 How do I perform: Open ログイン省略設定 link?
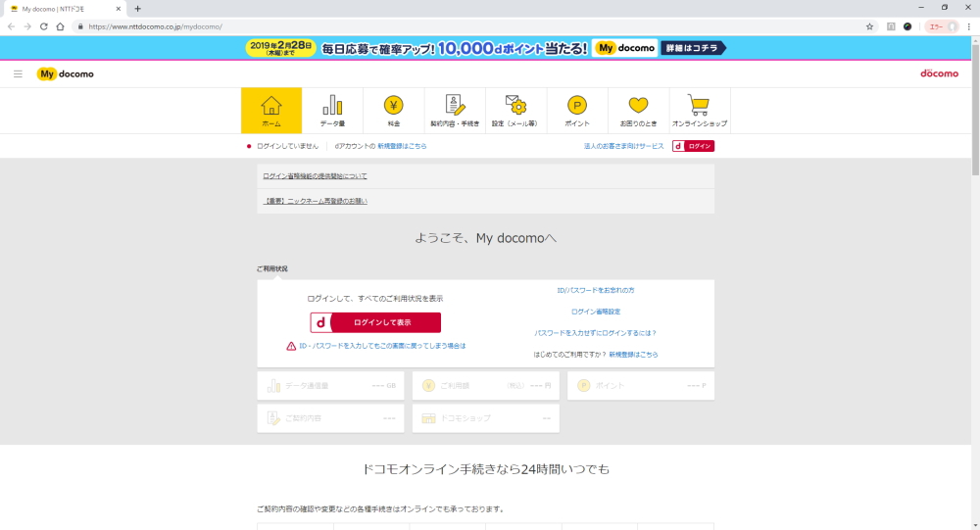(596, 312)
